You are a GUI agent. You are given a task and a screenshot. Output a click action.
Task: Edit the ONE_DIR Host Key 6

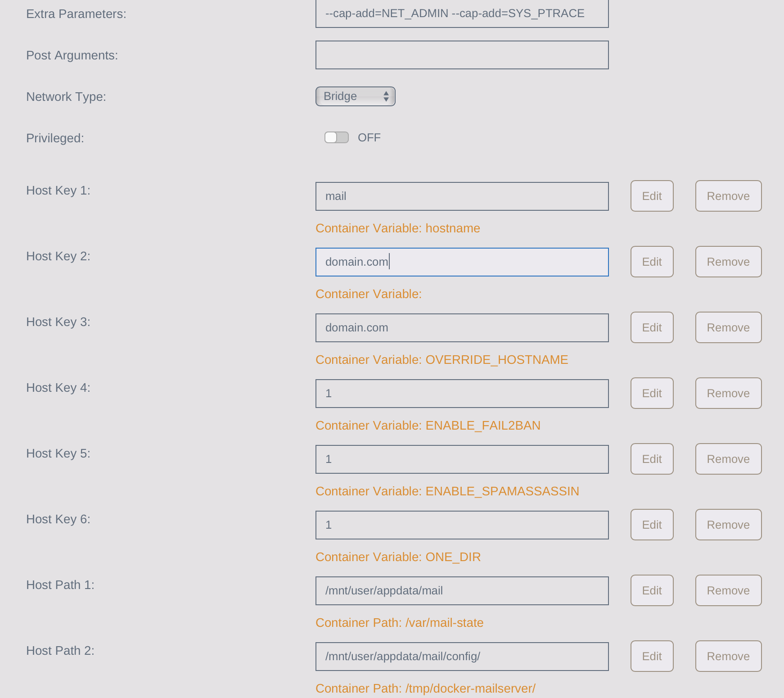(652, 525)
